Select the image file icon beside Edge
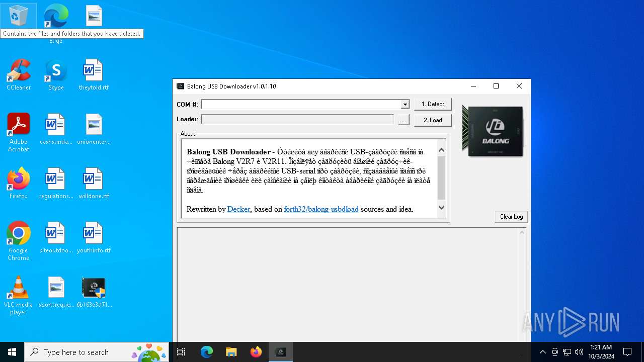 94,16
